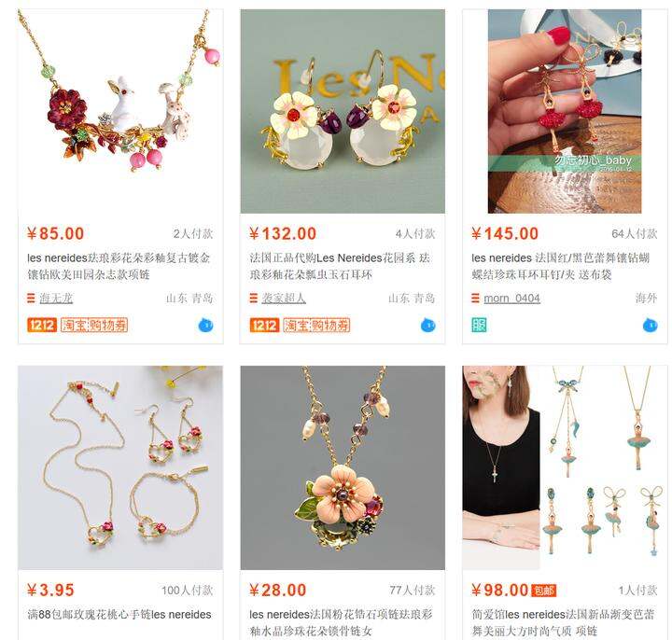
Task: Open the title of the ¥145.00 ballerina earrings
Action: (x=561, y=266)
